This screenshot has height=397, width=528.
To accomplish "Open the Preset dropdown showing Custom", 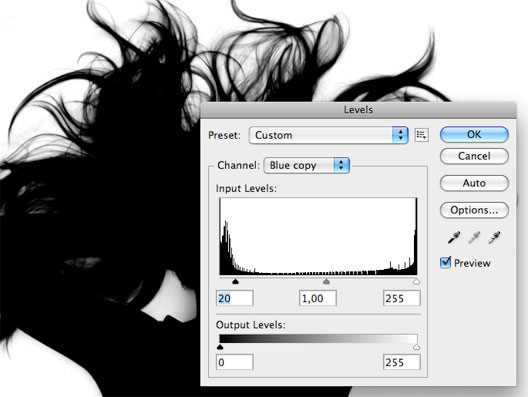I will coord(329,135).
